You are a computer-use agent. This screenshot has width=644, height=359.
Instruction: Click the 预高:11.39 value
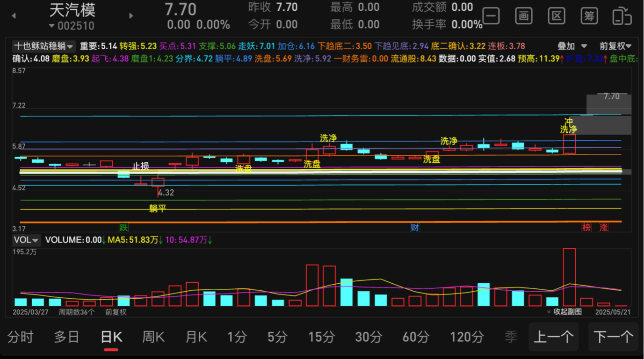539,59
